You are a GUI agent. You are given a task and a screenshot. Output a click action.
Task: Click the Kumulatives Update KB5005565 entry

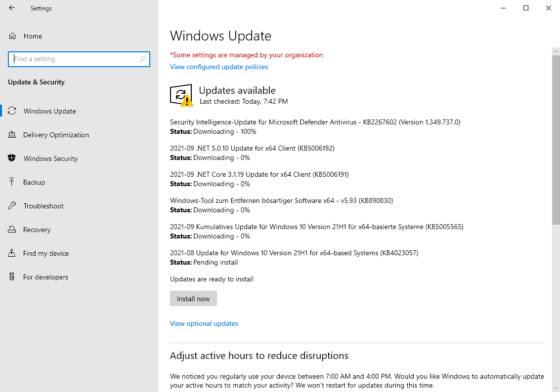coord(317,227)
